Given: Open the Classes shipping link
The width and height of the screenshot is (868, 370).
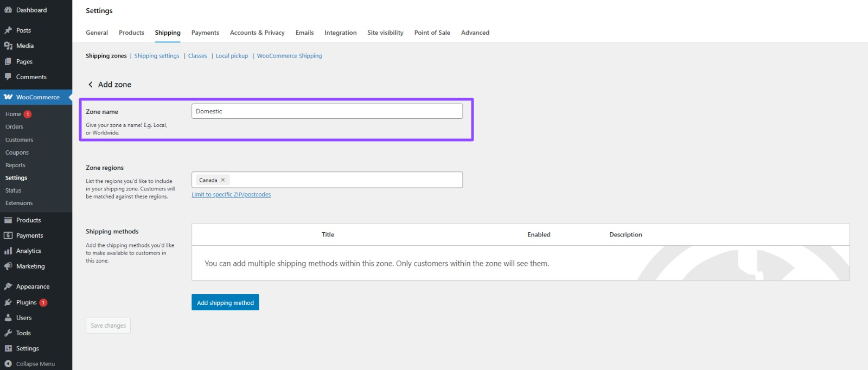Looking at the screenshot, I should [197, 56].
